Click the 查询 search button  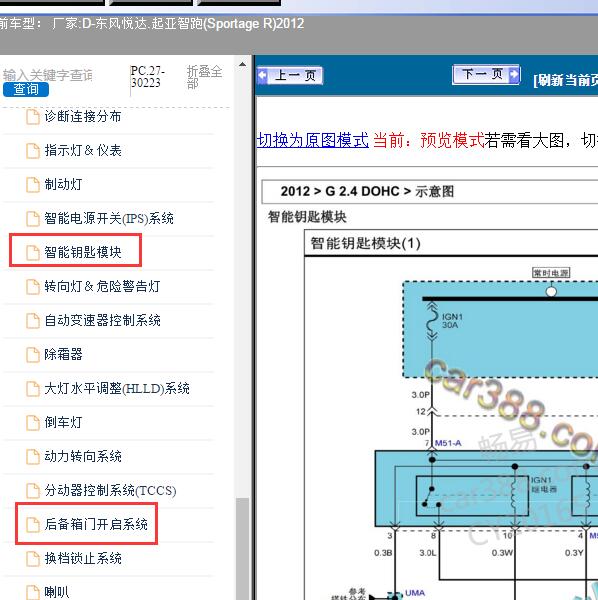26,90
